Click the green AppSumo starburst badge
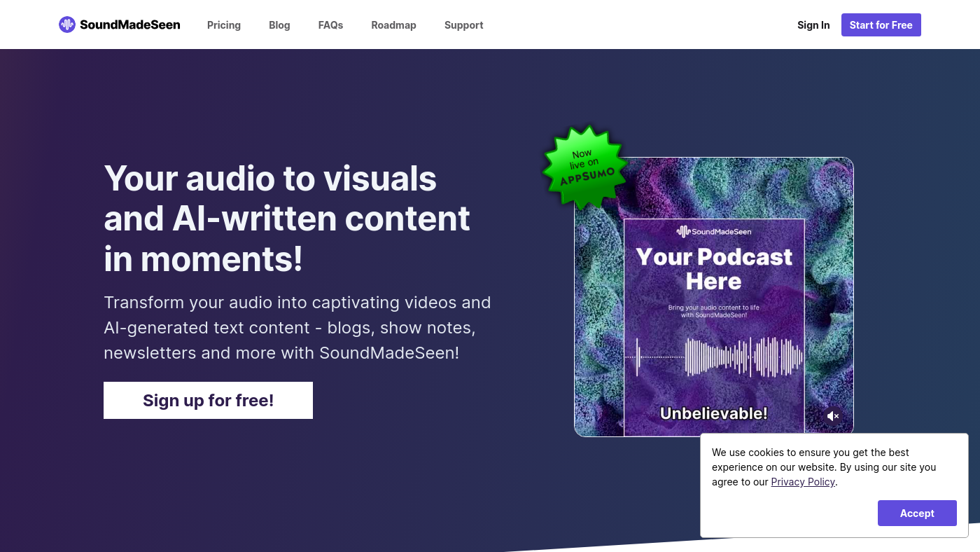 click(x=584, y=167)
